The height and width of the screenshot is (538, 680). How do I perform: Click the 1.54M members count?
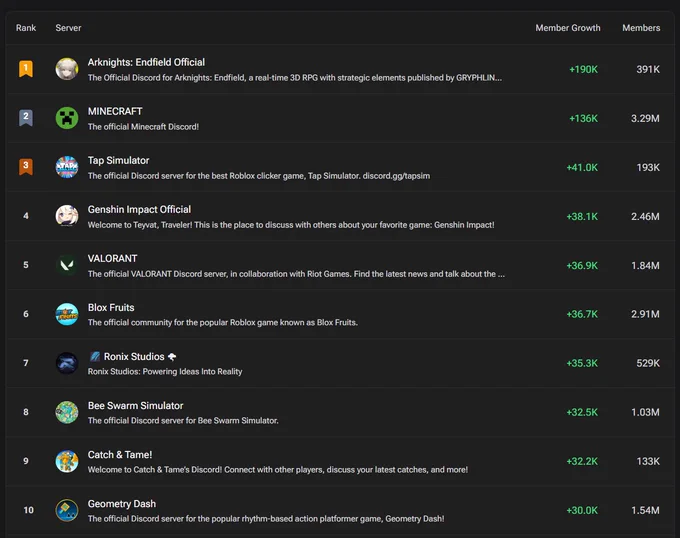(x=645, y=510)
